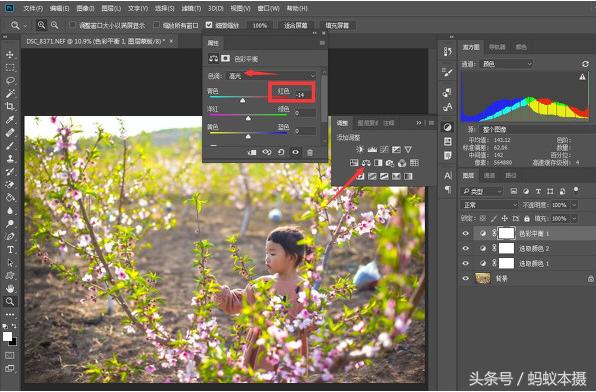Click the yellow-blue slider handle
Viewport: 596px width, 392px height.
(248, 136)
